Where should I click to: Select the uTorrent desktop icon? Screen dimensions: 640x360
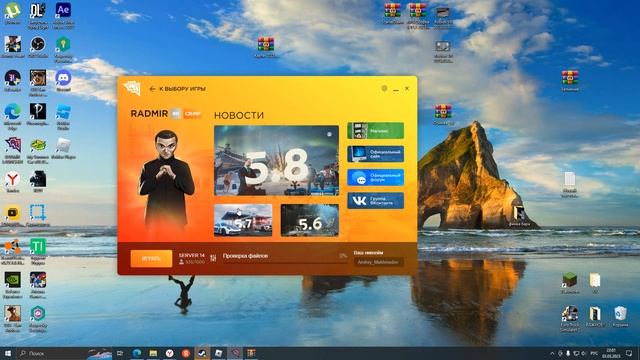tap(13, 11)
